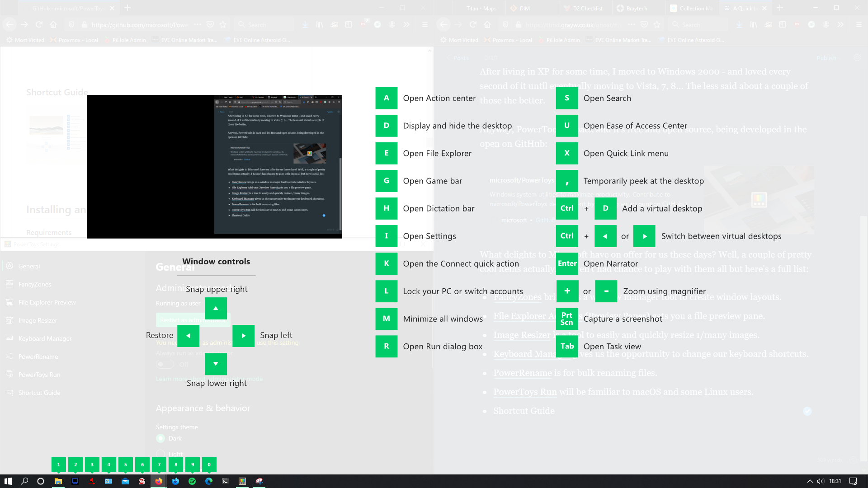Open File Explorer from the taskbar
Image resolution: width=868 pixels, height=488 pixels.
click(58, 481)
